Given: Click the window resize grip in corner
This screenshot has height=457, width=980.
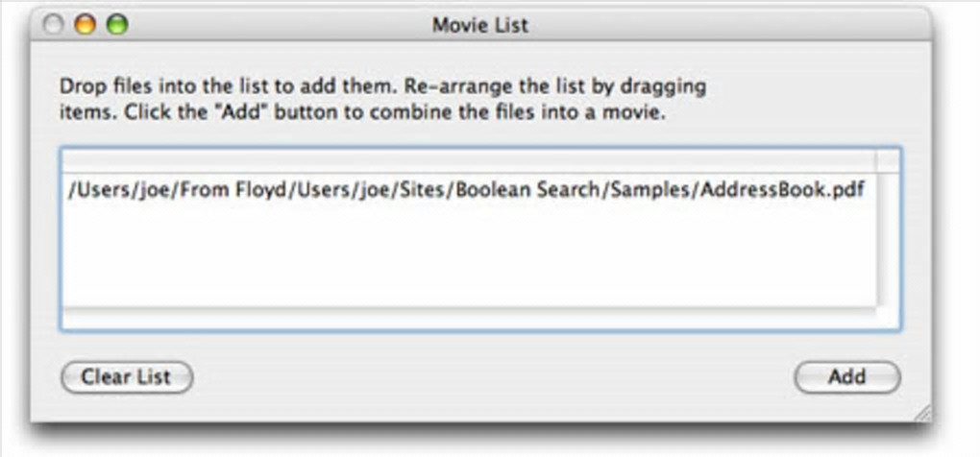Looking at the screenshot, I should pos(921,413).
